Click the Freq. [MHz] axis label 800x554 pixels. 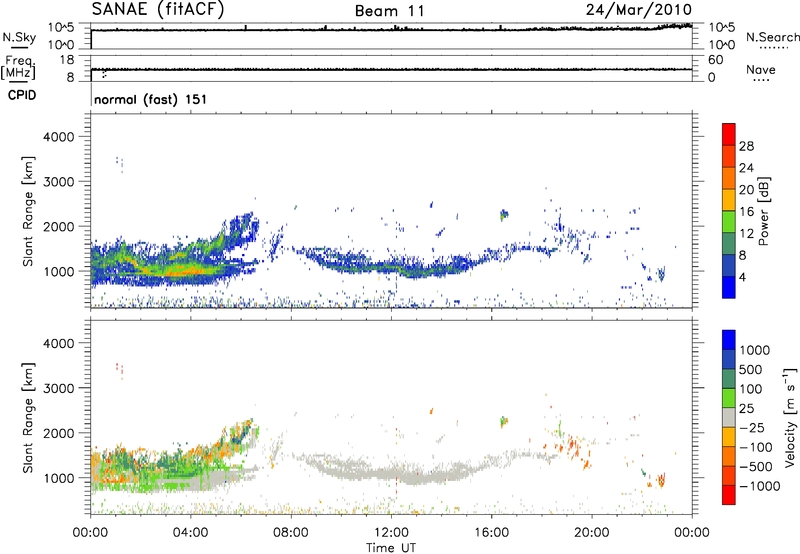point(18,67)
